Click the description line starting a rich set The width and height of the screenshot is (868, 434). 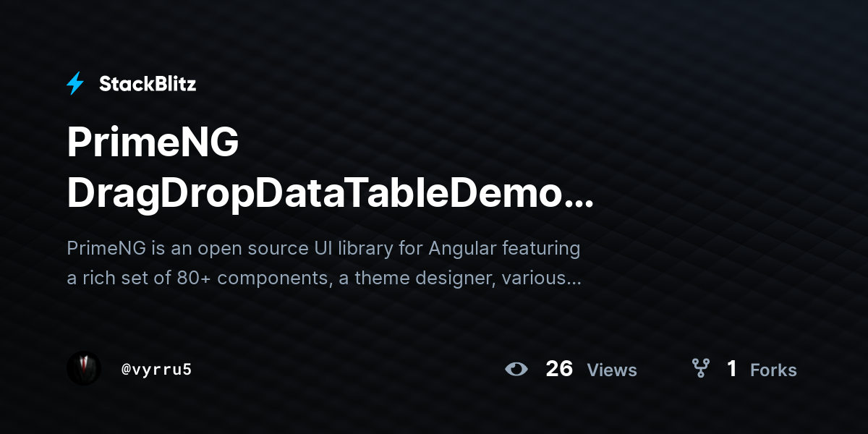323,278
